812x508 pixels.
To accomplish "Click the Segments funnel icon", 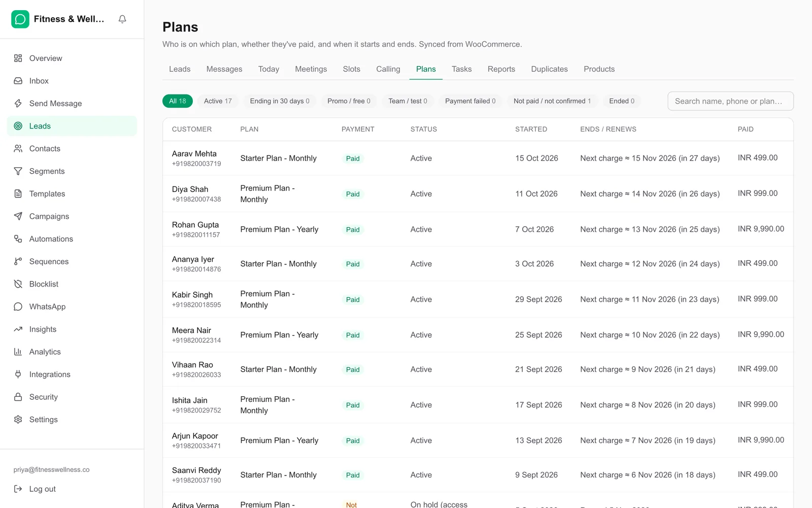I will click(x=18, y=171).
